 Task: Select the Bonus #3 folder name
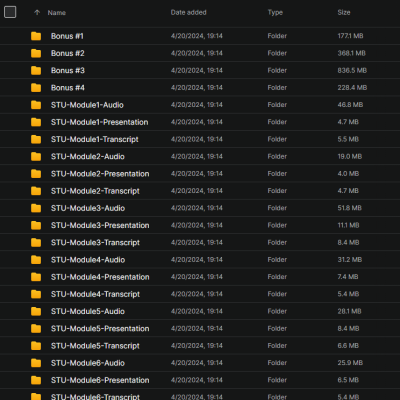point(68,70)
